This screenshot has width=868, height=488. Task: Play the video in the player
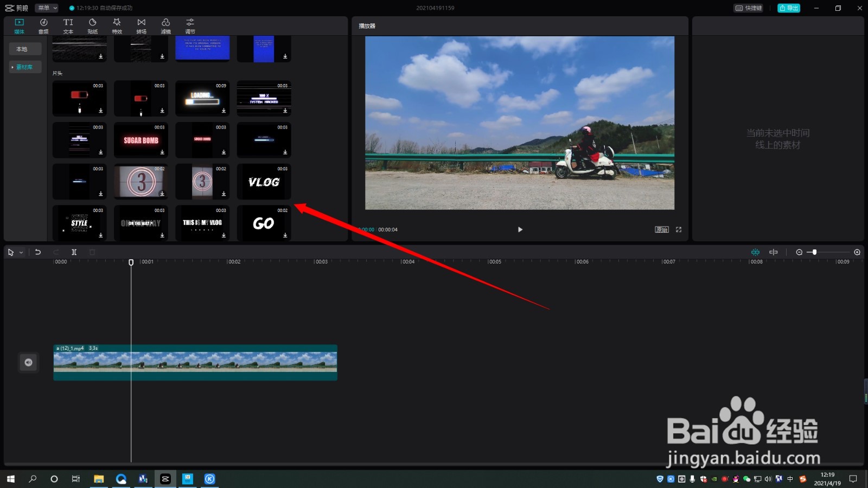pos(520,229)
